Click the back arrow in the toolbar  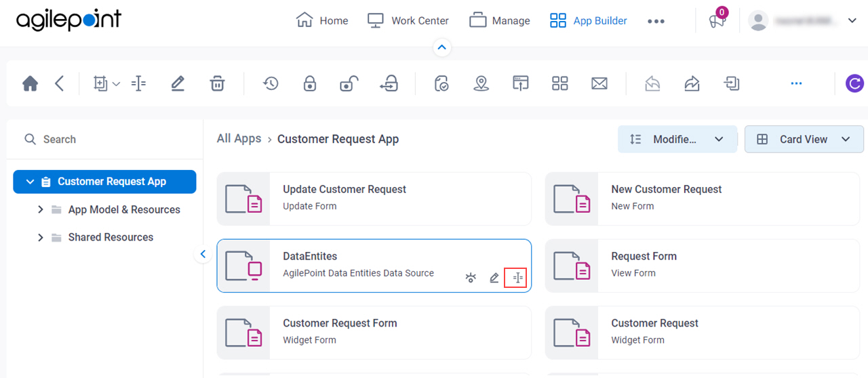pos(60,83)
